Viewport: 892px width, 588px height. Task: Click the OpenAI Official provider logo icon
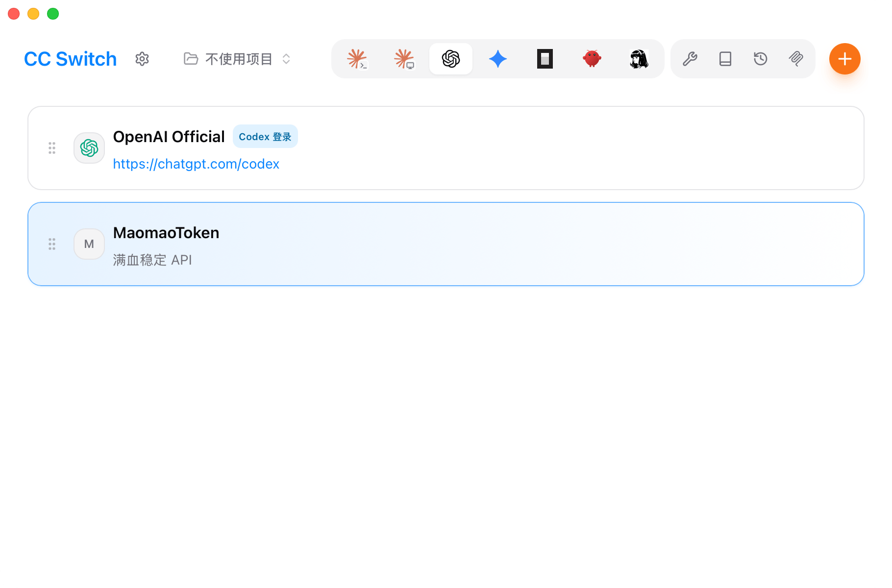click(x=89, y=148)
